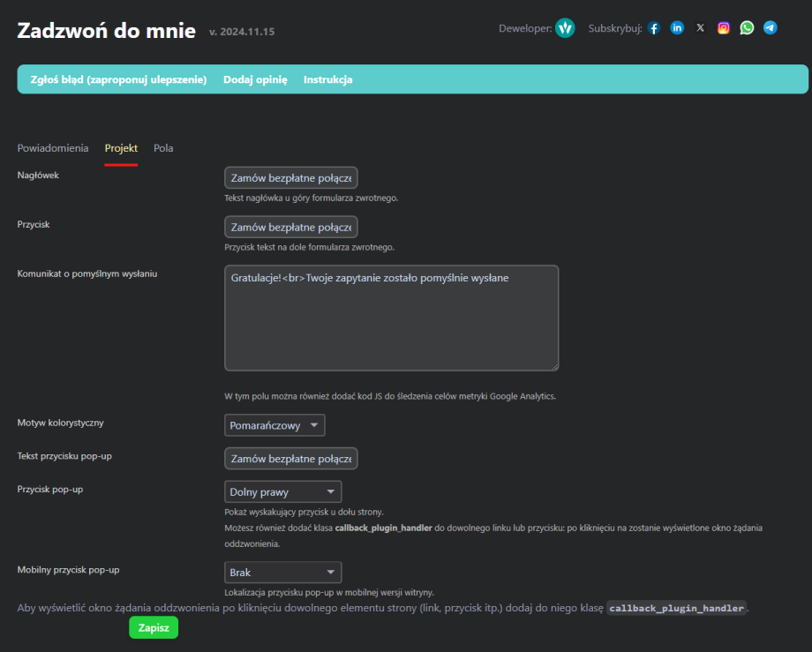Select the Projekt tab

121,148
